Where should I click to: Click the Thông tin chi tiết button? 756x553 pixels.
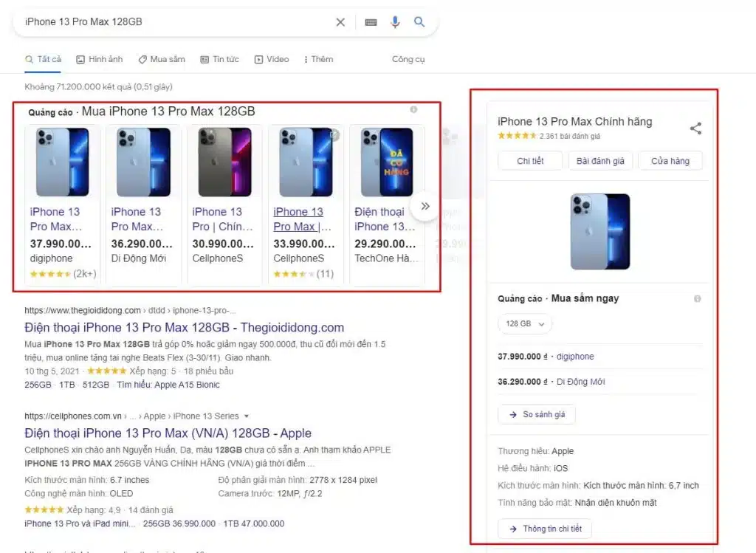[x=545, y=529]
